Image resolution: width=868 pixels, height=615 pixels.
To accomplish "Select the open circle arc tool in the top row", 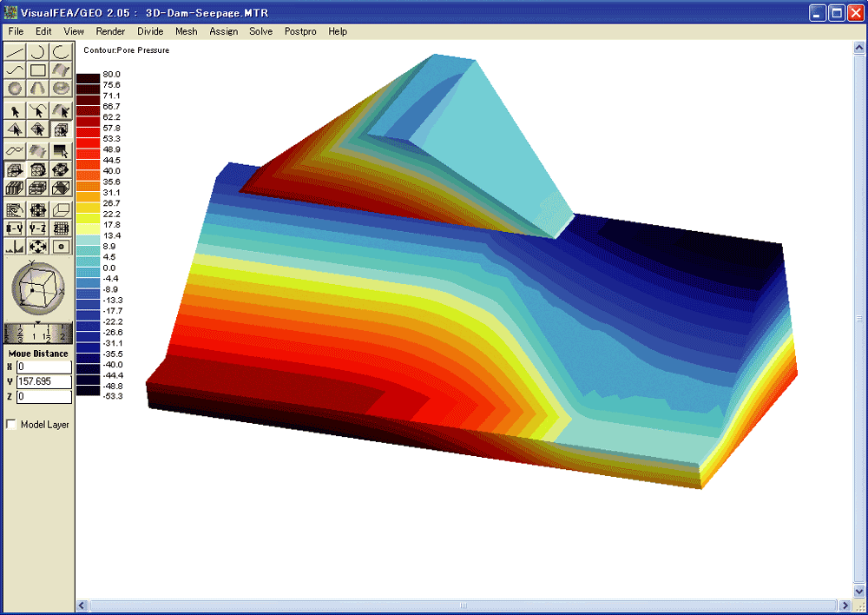I will (61, 52).
